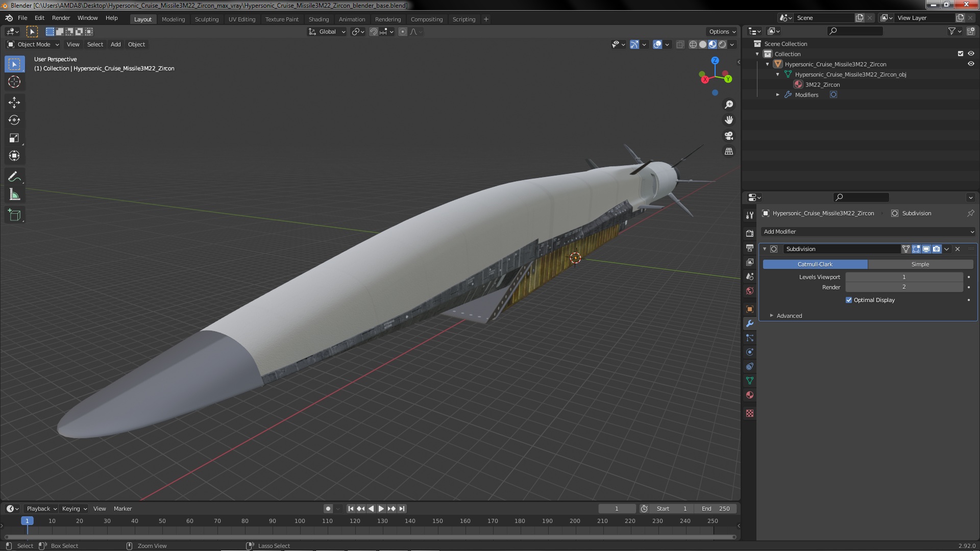This screenshot has height=551, width=980.
Task: Select the Cursor tool in toolbar
Action: coord(14,82)
